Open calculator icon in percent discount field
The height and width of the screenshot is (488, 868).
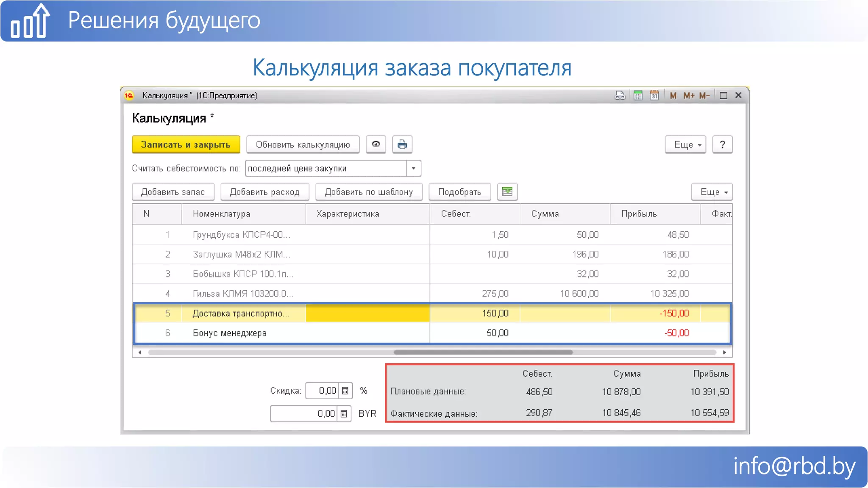click(x=345, y=391)
